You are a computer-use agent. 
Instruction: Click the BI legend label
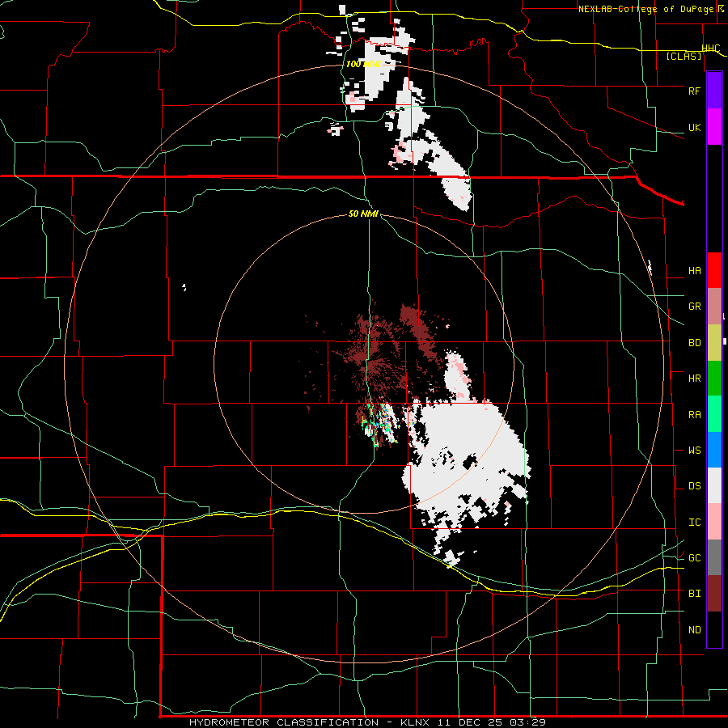694,594
